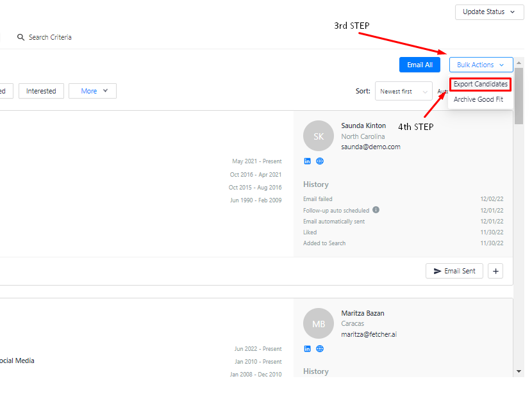Click the Search Criteria link
The height and width of the screenshot is (397, 532).
click(x=50, y=37)
